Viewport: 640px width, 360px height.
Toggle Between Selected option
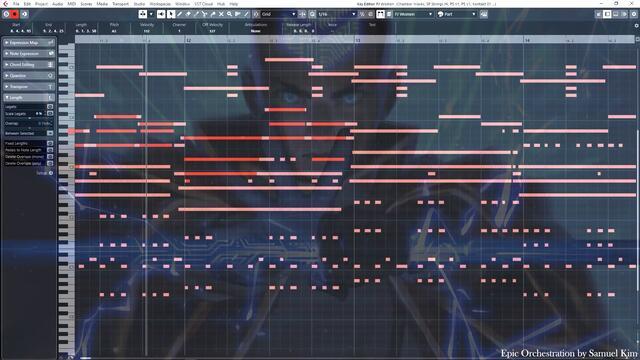tap(50, 133)
